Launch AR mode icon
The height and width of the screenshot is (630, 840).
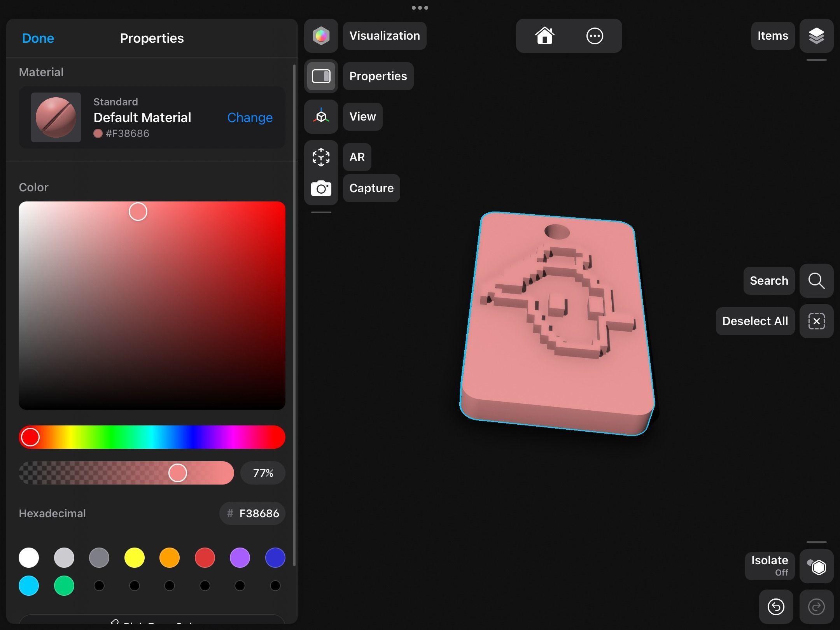[x=321, y=157]
